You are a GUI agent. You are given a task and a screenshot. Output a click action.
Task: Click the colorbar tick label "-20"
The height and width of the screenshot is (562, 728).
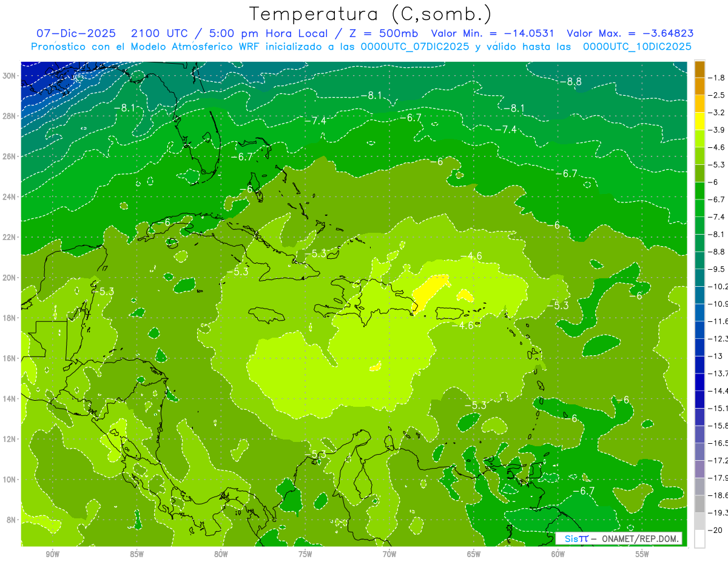pos(716,530)
